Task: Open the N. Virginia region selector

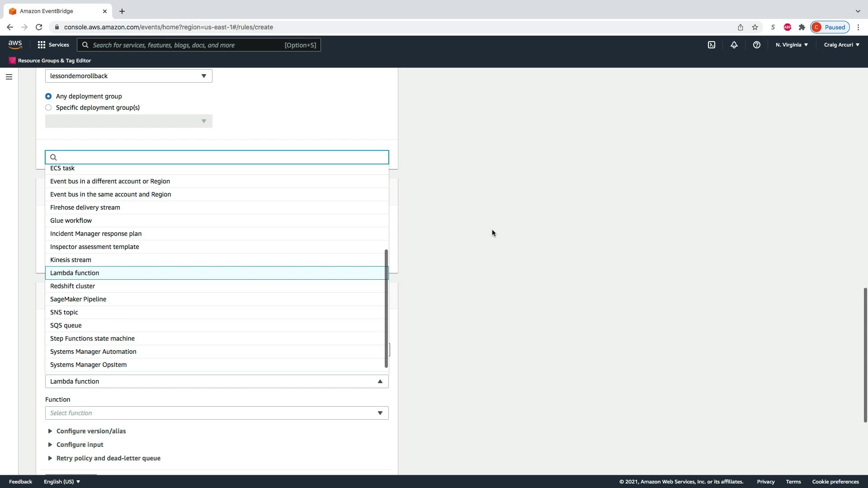Action: click(792, 45)
